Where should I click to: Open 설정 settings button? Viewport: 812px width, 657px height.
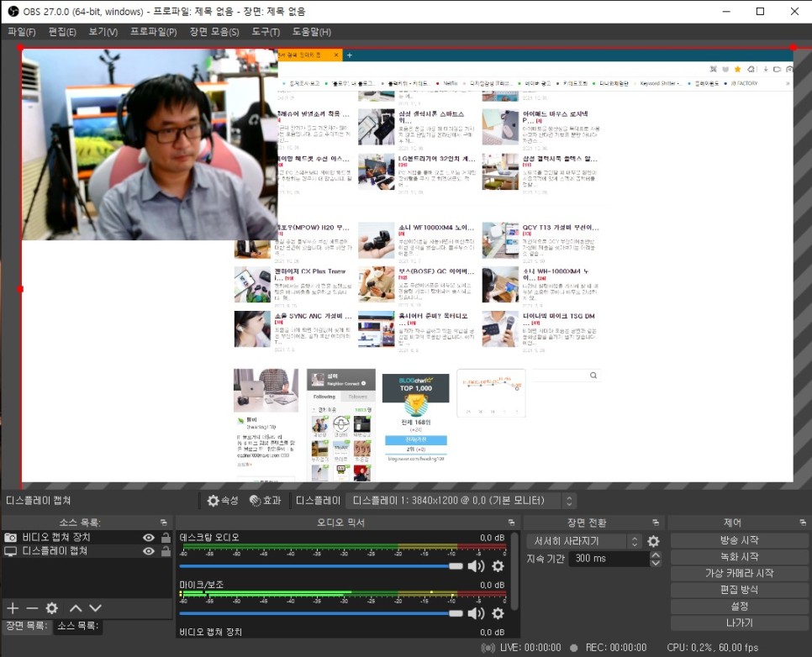740,607
